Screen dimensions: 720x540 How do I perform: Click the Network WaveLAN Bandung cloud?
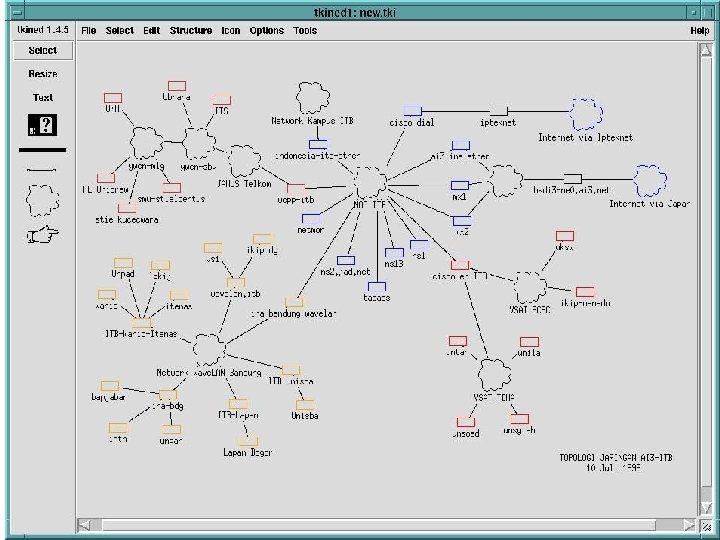pos(209,349)
